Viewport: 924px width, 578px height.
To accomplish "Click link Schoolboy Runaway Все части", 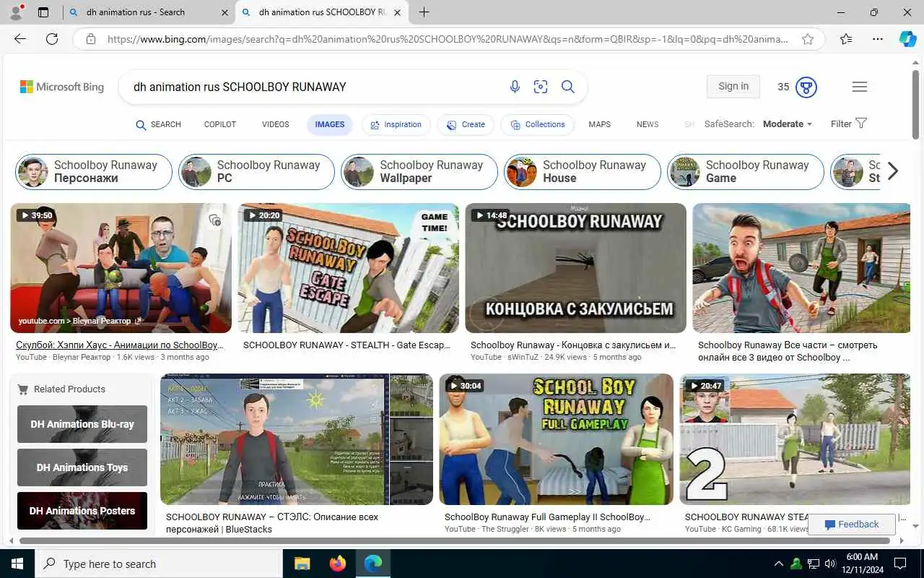I will [x=788, y=351].
